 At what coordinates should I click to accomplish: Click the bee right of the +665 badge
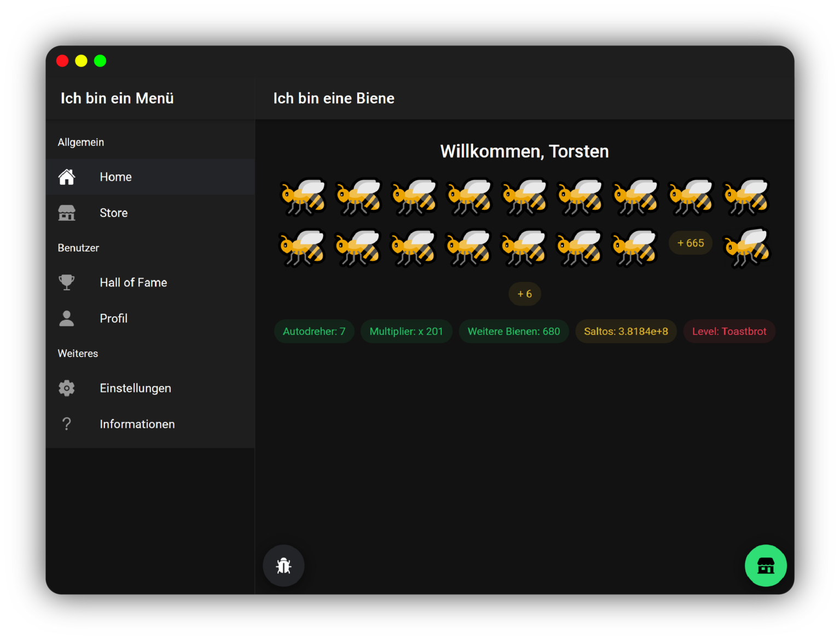click(x=747, y=248)
